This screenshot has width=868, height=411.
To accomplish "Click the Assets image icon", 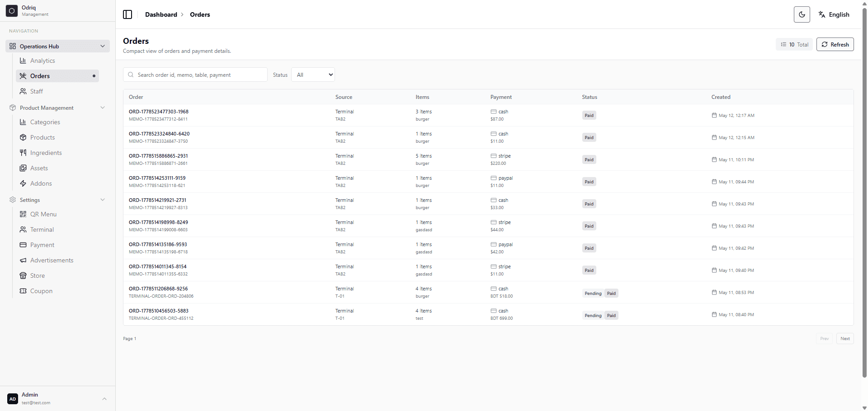I will pyautogui.click(x=23, y=168).
